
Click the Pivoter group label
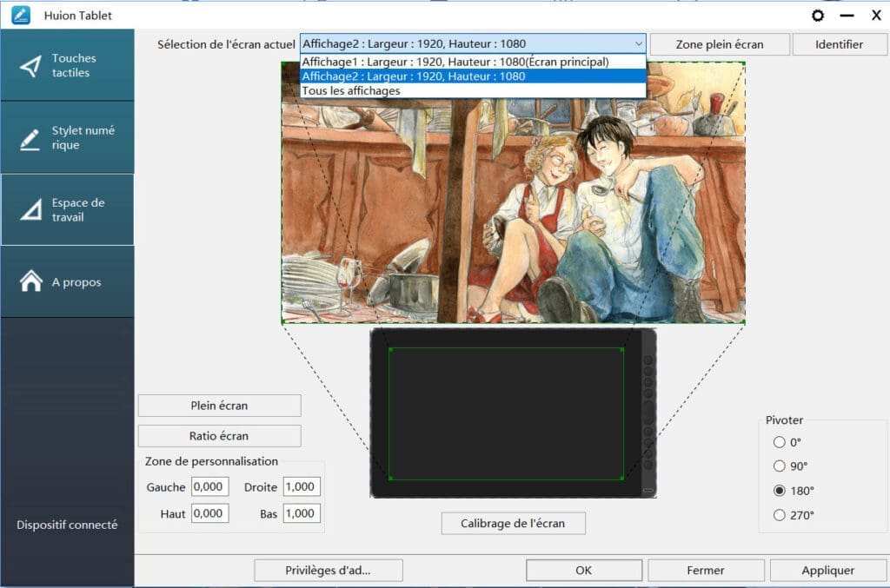coord(784,420)
